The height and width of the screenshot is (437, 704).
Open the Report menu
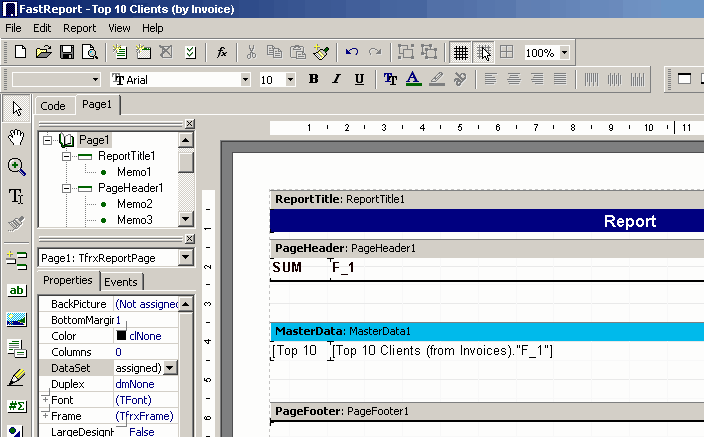point(80,28)
